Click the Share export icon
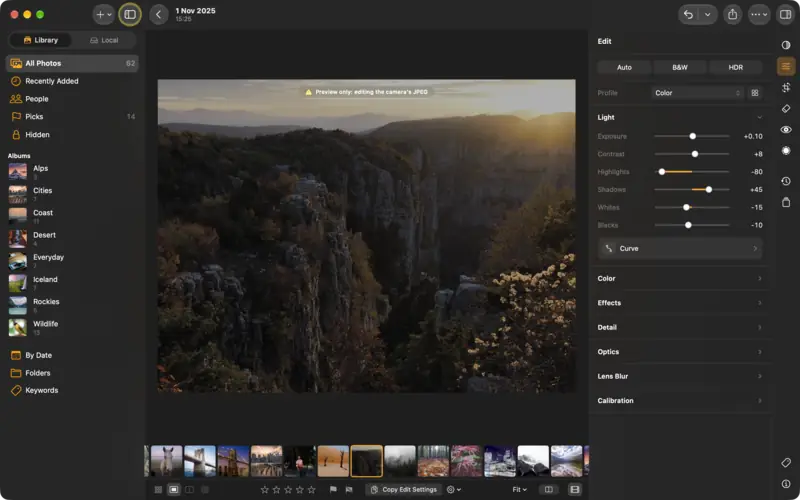Screen dimensions: 800x500 (x=733, y=15)
